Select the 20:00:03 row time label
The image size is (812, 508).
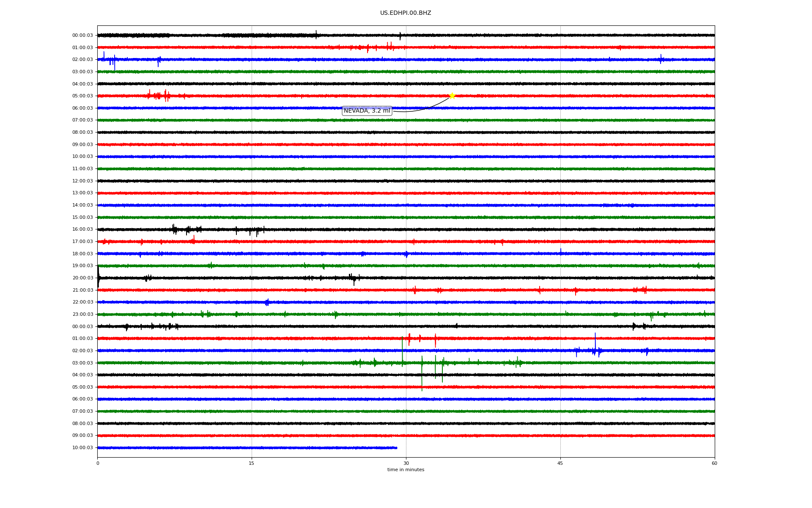pyautogui.click(x=82, y=278)
